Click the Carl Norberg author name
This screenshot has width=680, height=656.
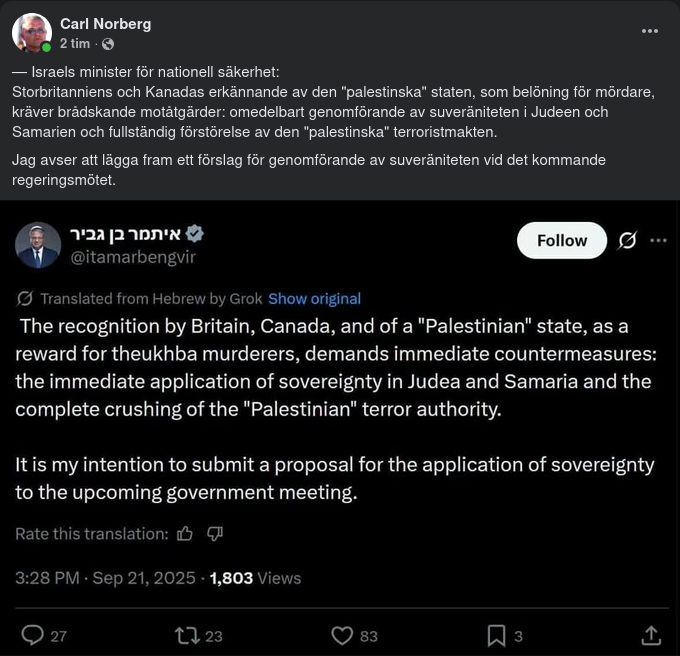(105, 24)
